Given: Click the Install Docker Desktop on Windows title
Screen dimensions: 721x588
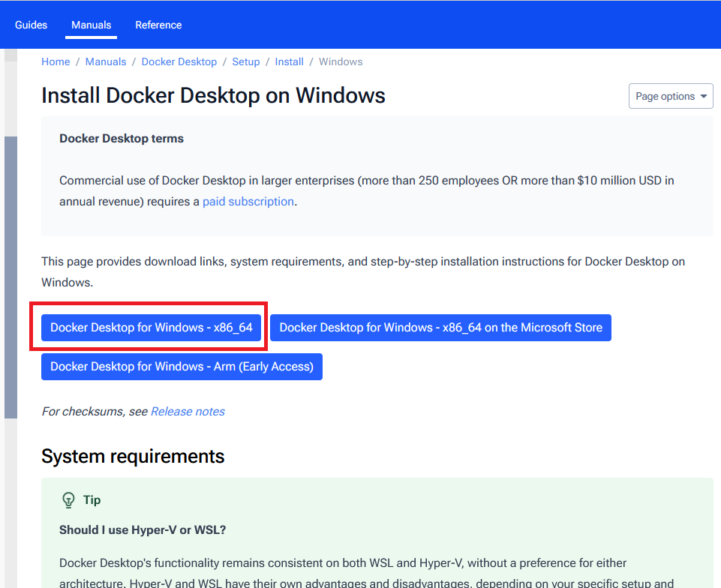Looking at the screenshot, I should pos(213,95).
